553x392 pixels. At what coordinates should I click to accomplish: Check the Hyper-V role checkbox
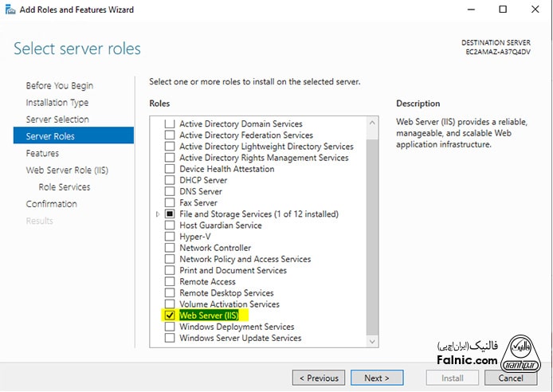[169, 237]
